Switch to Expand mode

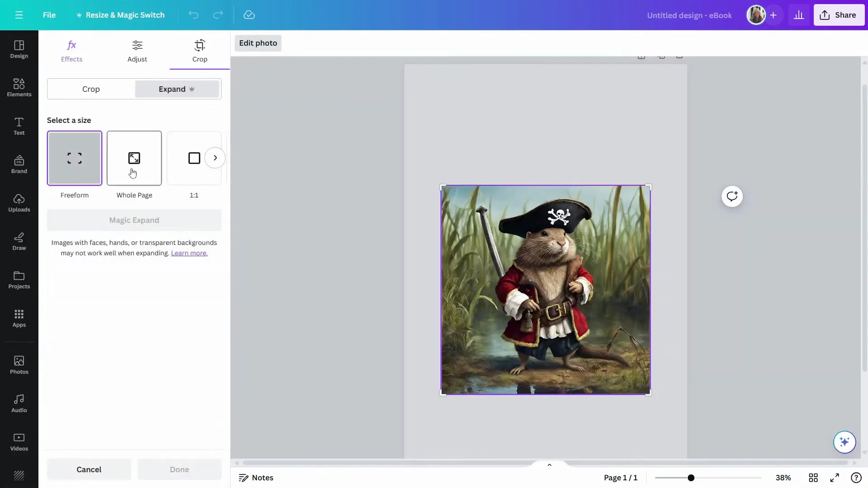click(176, 89)
